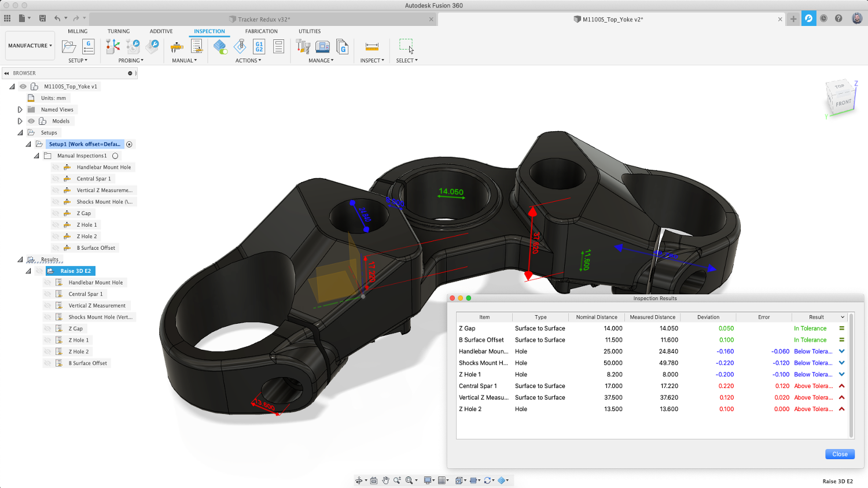Image resolution: width=868 pixels, height=488 pixels.
Task: Open the data panel grid icon
Action: coord(8,19)
